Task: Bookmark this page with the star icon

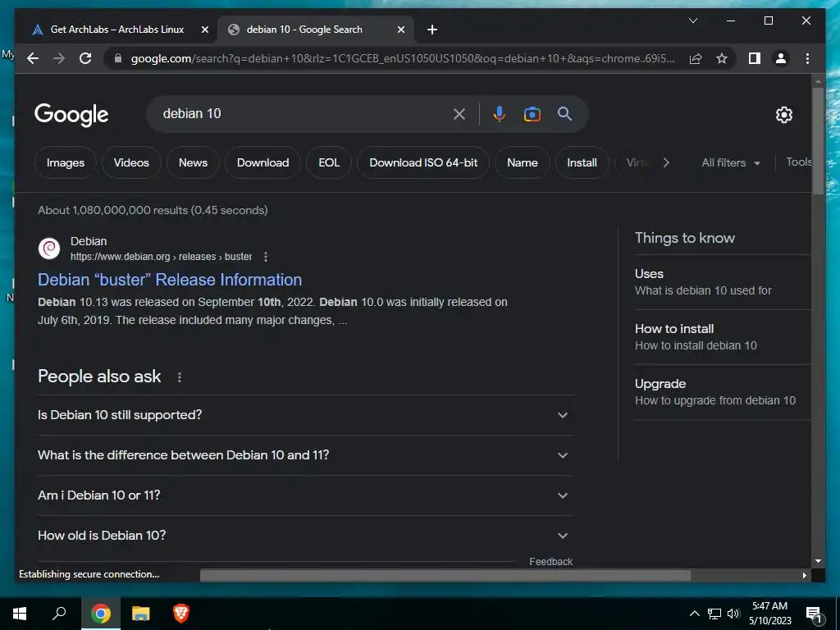Action: click(x=722, y=58)
